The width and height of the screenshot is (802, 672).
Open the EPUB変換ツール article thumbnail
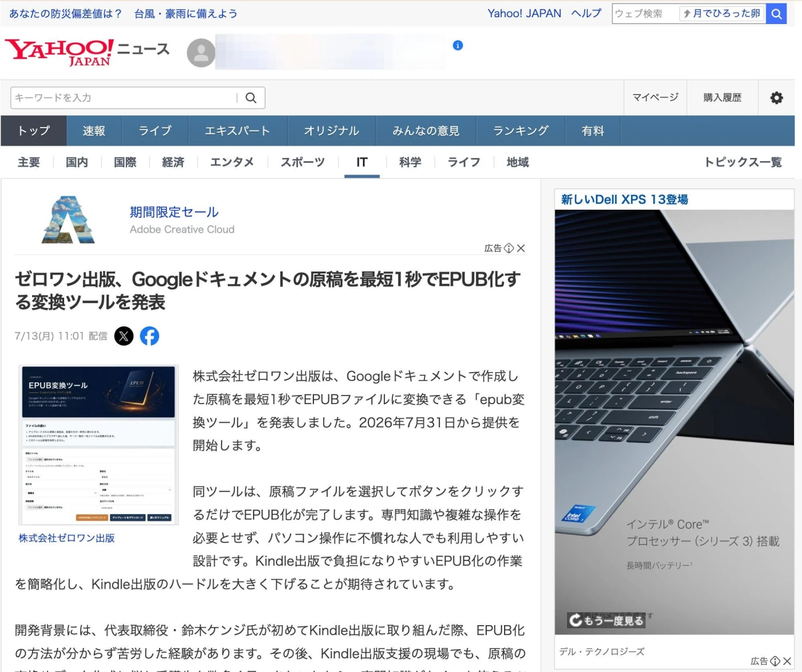[99, 445]
